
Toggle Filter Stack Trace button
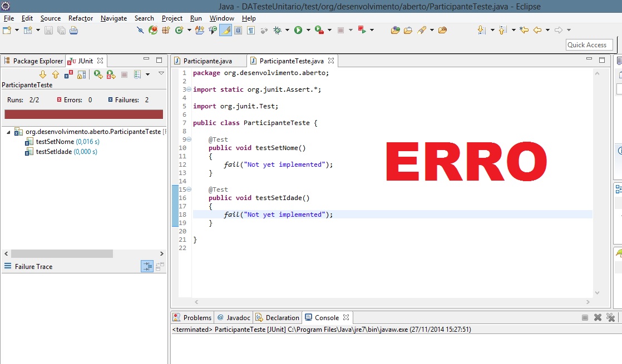(x=147, y=267)
